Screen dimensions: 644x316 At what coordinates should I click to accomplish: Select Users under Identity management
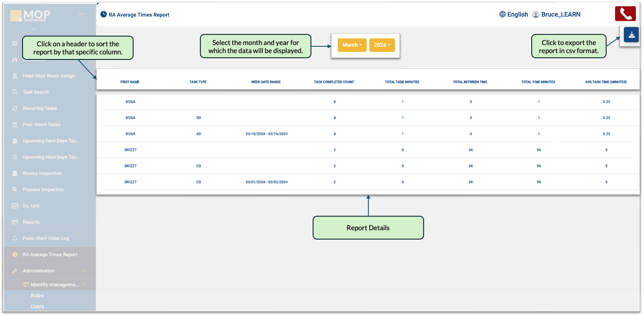pyautogui.click(x=37, y=306)
